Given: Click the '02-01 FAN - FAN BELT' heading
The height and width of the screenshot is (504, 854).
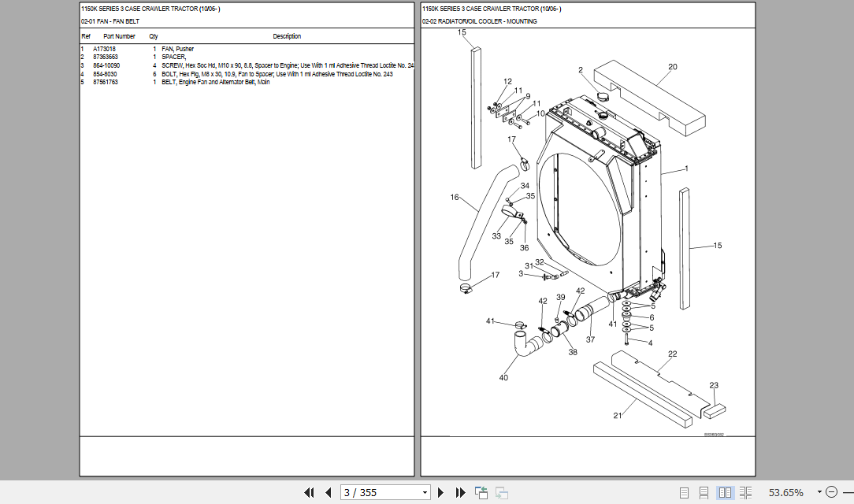Looking at the screenshot, I should (x=110, y=21).
